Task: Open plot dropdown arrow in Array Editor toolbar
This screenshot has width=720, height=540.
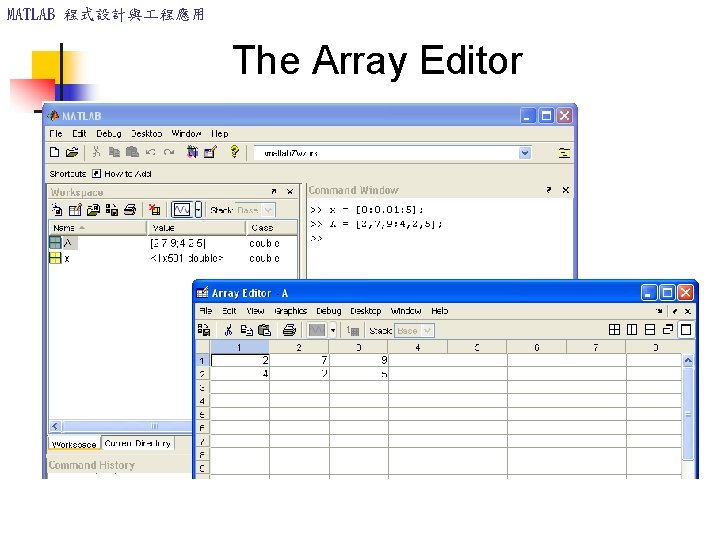Action: coord(333,330)
